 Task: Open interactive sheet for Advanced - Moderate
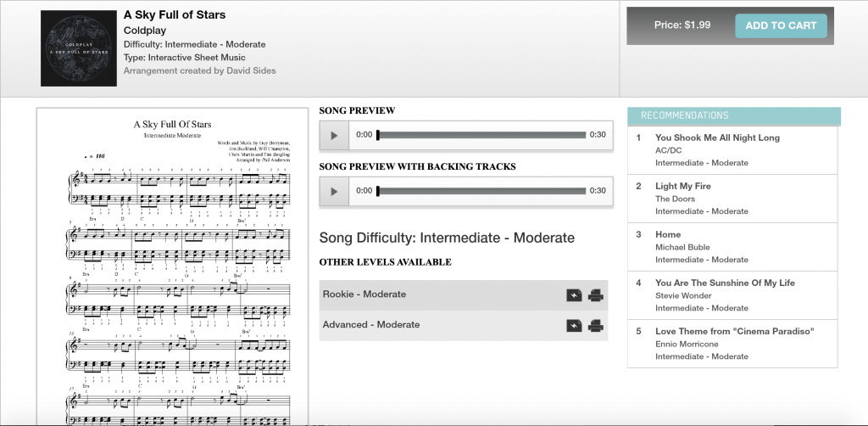click(x=574, y=326)
